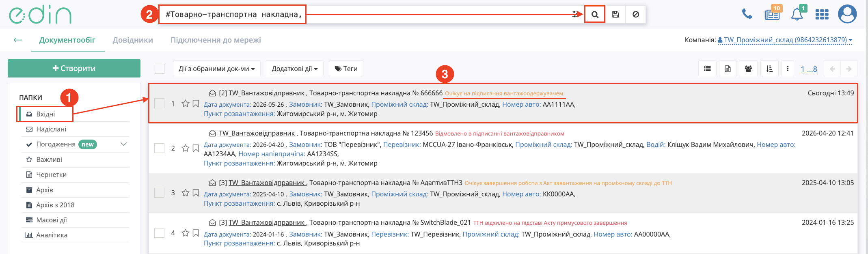Star document SwitchBlade_021
The height and width of the screenshot is (254, 868).
point(186,233)
